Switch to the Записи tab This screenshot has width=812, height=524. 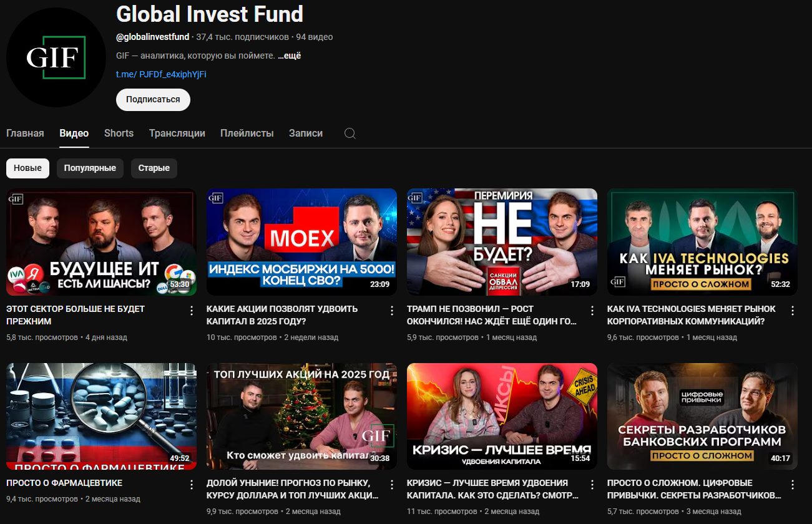click(306, 133)
